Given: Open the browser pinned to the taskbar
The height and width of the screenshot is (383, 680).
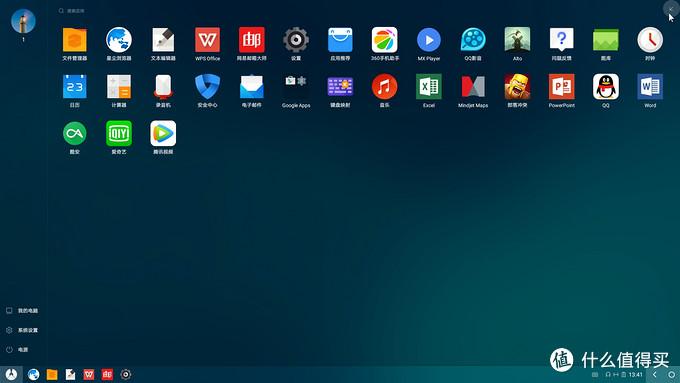Looking at the screenshot, I should (33, 374).
